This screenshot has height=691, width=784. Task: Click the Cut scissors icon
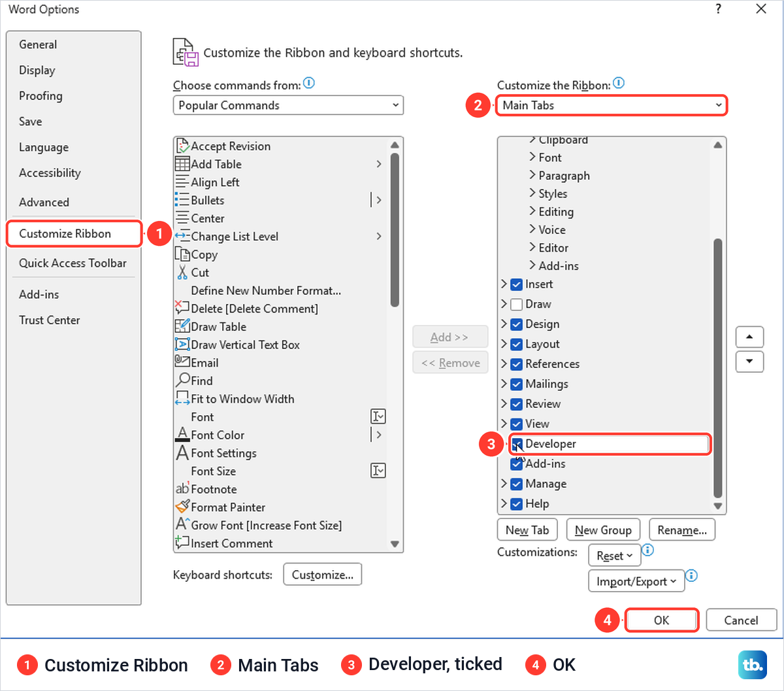(x=182, y=273)
